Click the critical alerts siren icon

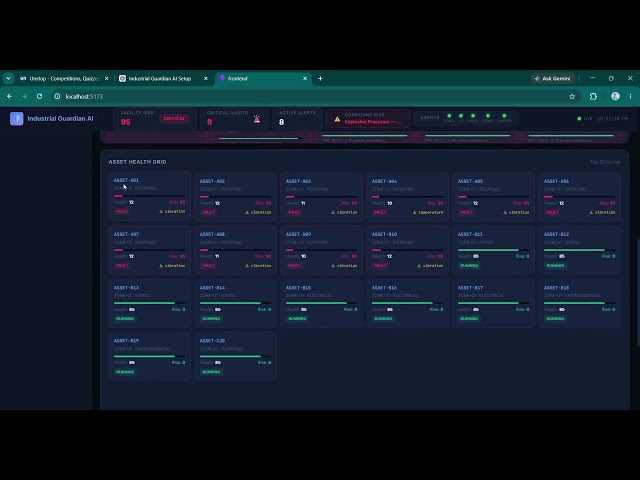(x=257, y=119)
